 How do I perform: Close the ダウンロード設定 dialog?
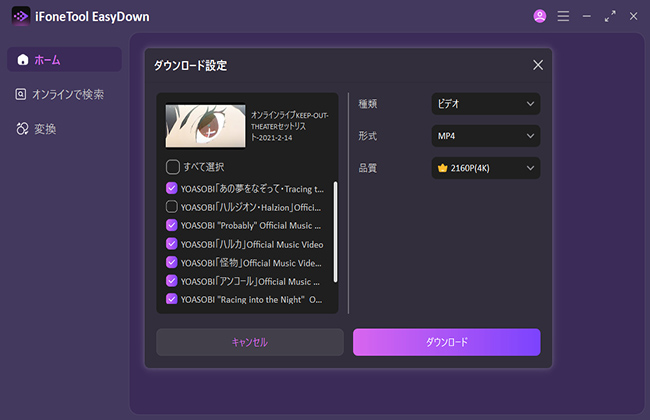[x=538, y=65]
